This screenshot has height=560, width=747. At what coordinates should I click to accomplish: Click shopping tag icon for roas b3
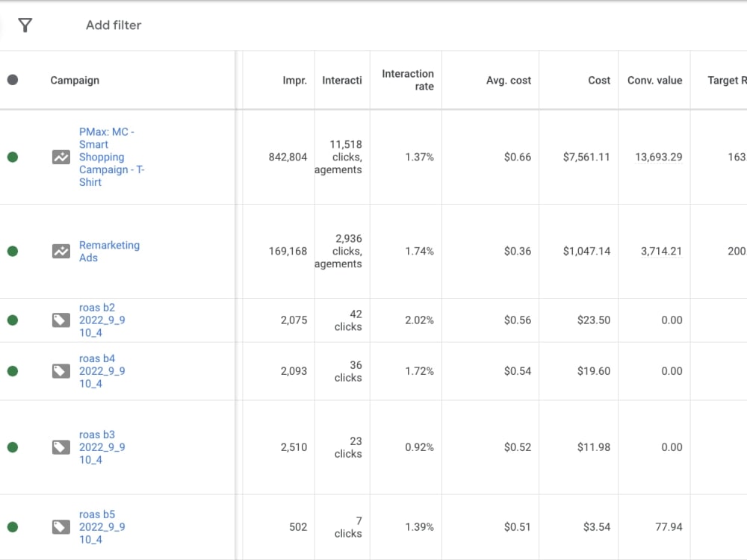(61, 447)
